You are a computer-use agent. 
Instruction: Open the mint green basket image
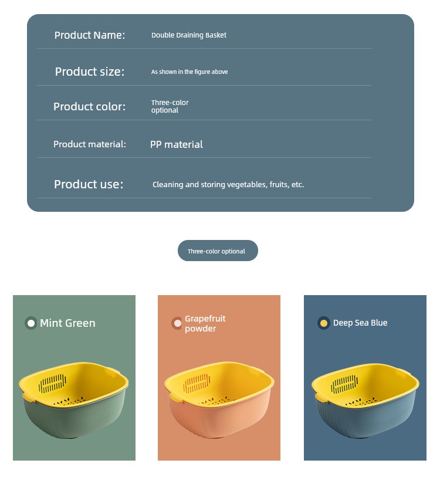(73, 400)
